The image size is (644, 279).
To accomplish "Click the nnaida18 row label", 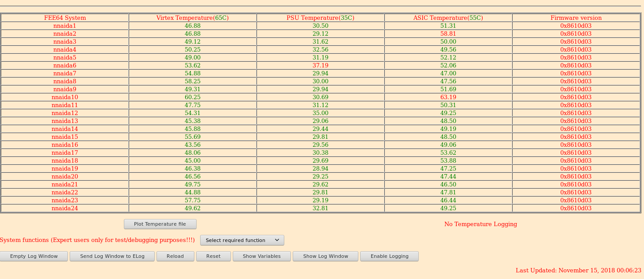I will 65,161.
